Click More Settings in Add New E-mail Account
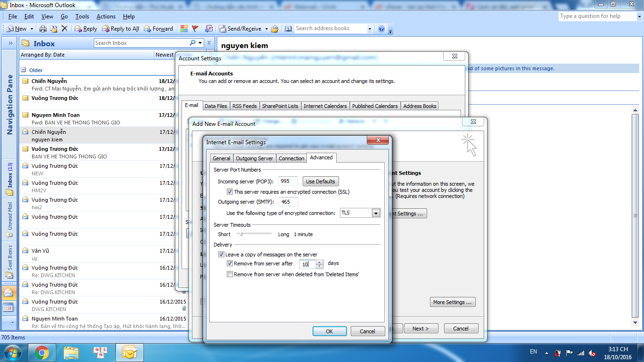The width and height of the screenshot is (644, 362). coord(453,302)
